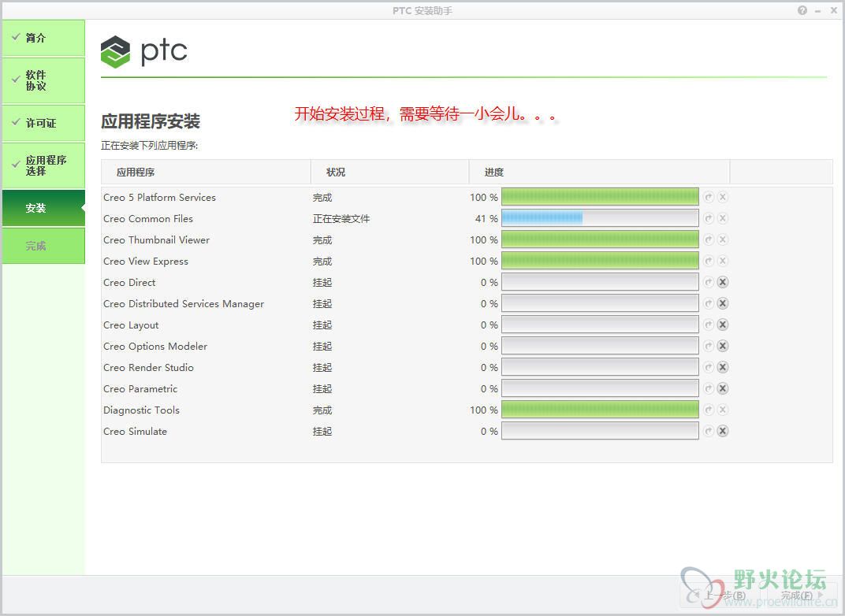Image resolution: width=845 pixels, height=616 pixels.
Task: Cancel installation of Creo Distributed Services Manager
Action: [x=723, y=304]
